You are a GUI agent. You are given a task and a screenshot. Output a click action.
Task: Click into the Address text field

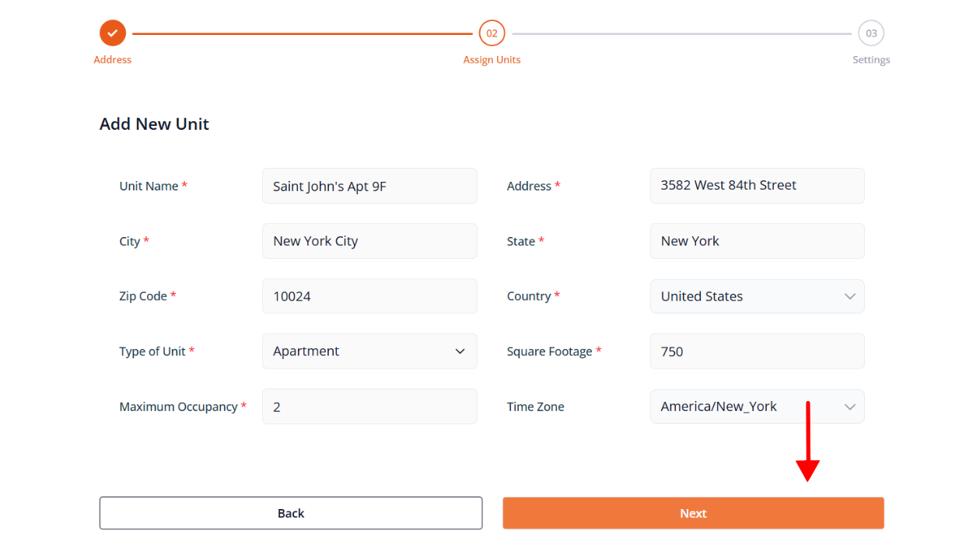click(x=757, y=186)
